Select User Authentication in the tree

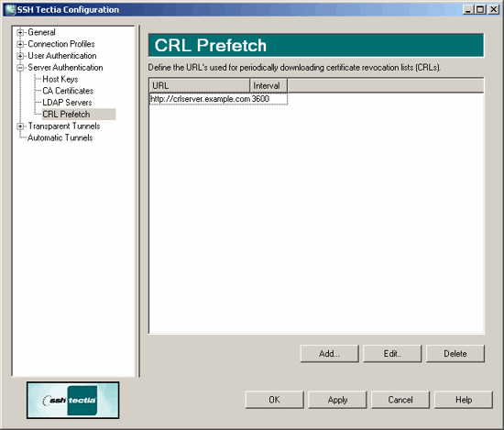coord(62,56)
